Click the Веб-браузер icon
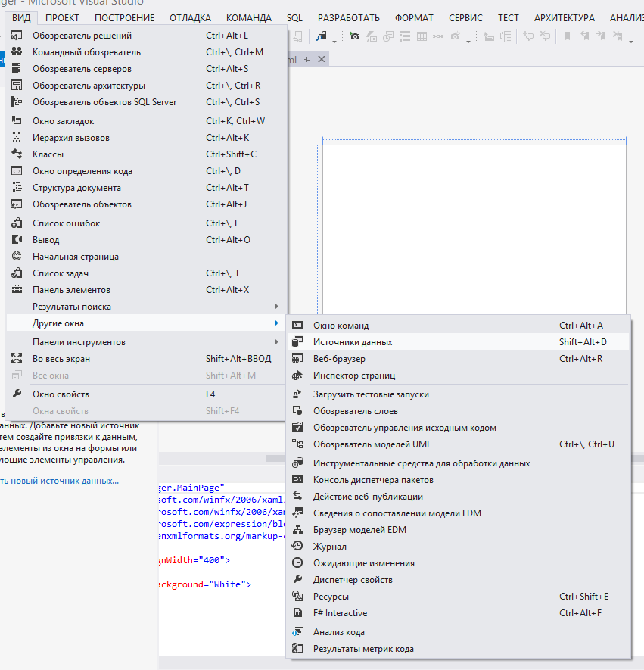644x670 pixels. click(297, 359)
